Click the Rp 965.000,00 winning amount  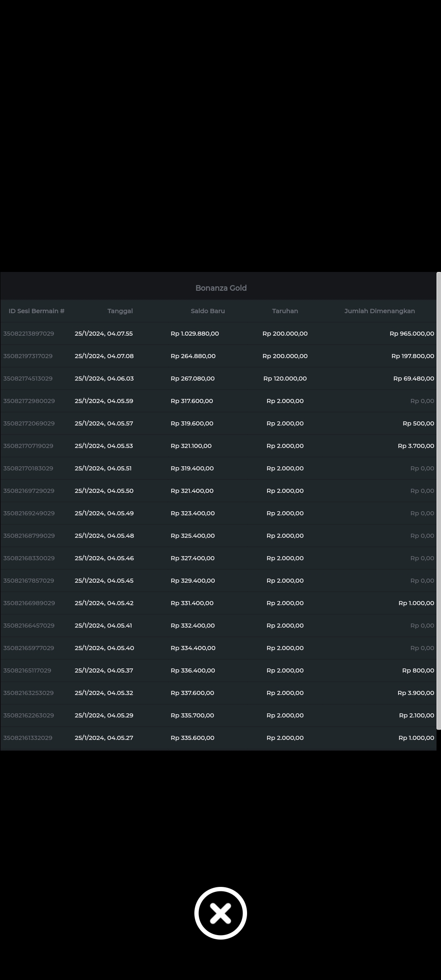(x=412, y=334)
